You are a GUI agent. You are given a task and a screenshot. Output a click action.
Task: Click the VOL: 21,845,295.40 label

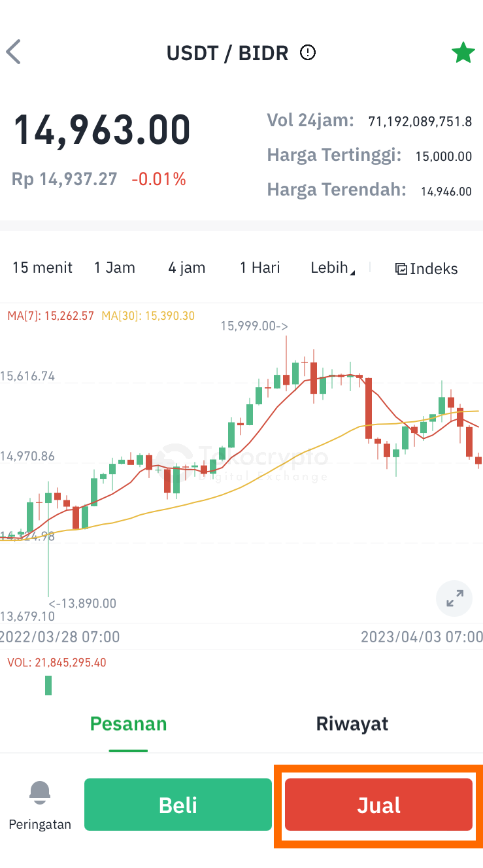click(57, 663)
